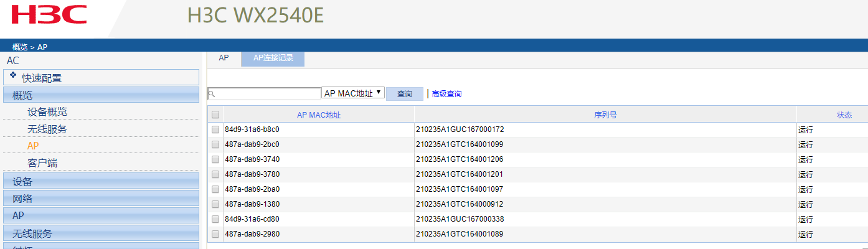Click the 查询 button
The height and width of the screenshot is (249, 868).
point(405,93)
